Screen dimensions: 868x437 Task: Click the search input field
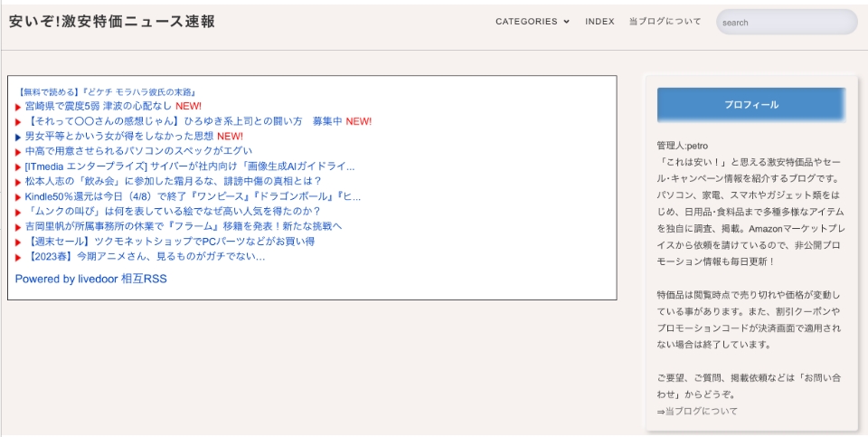pos(787,22)
